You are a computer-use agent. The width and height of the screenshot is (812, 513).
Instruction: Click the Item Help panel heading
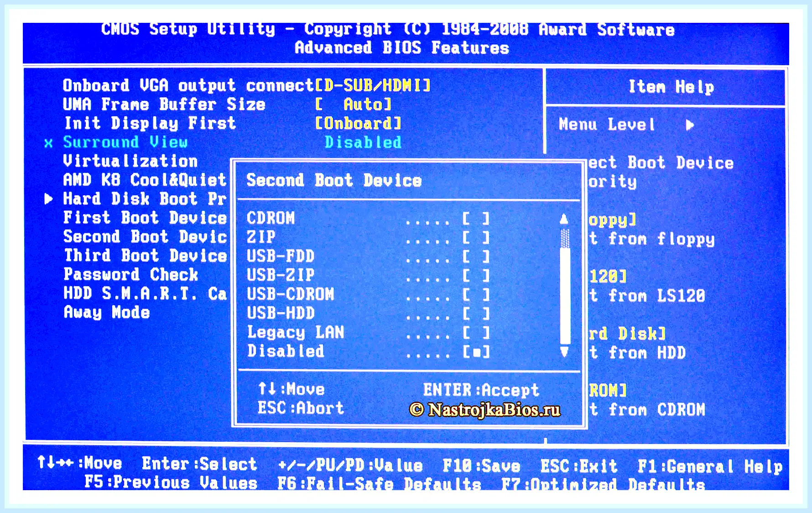point(671,87)
